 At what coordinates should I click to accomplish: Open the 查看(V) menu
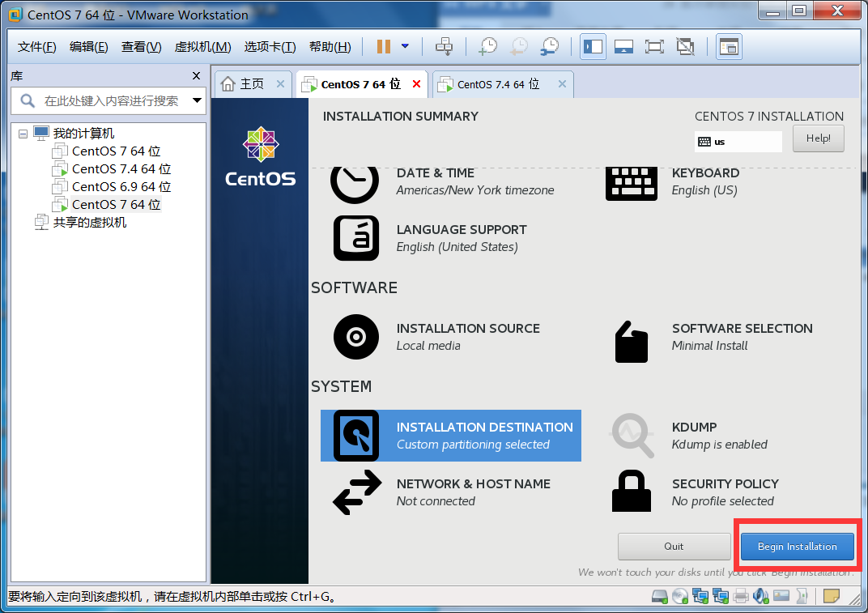coord(141,47)
